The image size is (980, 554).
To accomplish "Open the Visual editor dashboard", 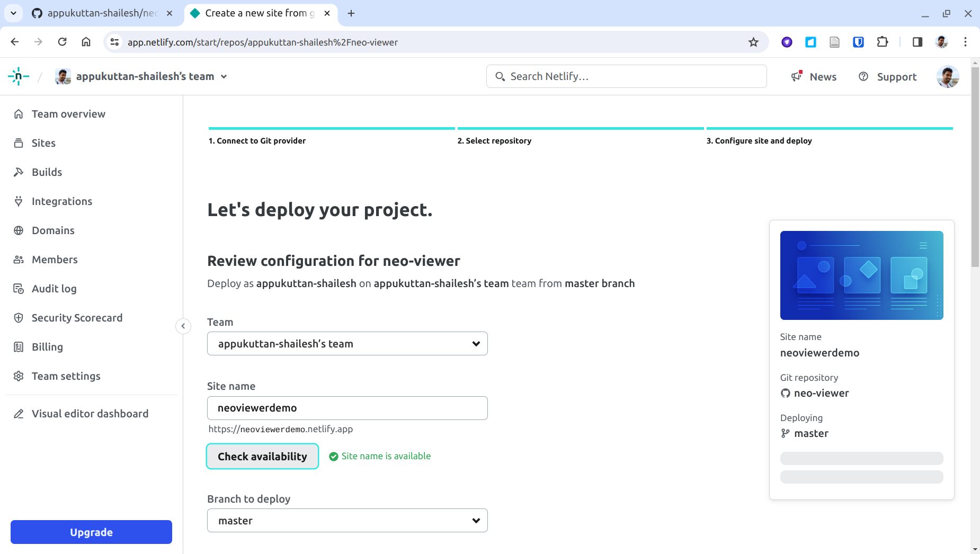I will tap(90, 413).
